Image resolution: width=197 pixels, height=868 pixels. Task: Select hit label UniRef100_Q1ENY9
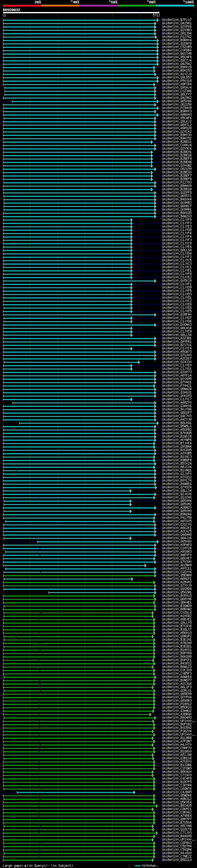[x=177, y=43]
